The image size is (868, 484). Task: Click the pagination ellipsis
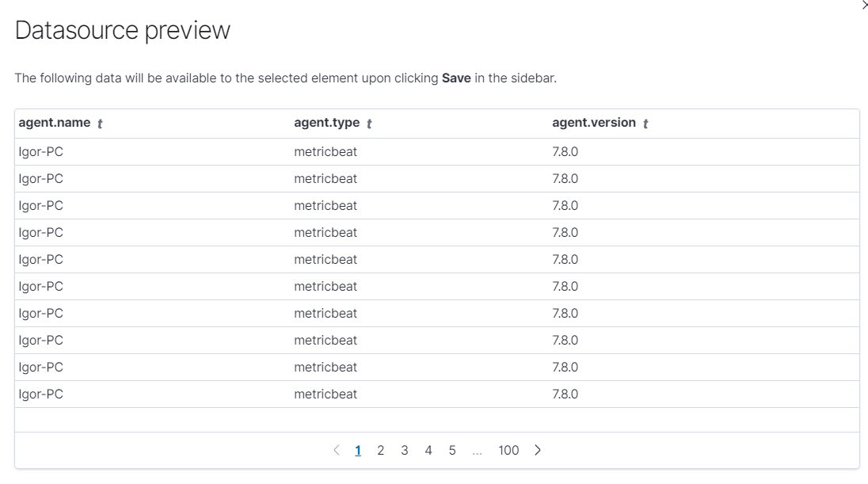point(478,450)
